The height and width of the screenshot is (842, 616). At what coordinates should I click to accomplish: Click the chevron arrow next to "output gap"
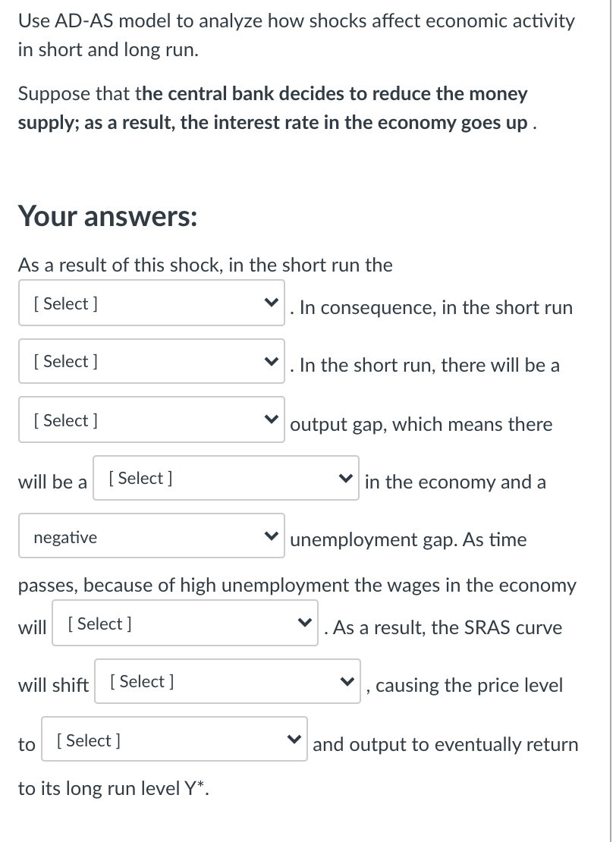pos(272,419)
